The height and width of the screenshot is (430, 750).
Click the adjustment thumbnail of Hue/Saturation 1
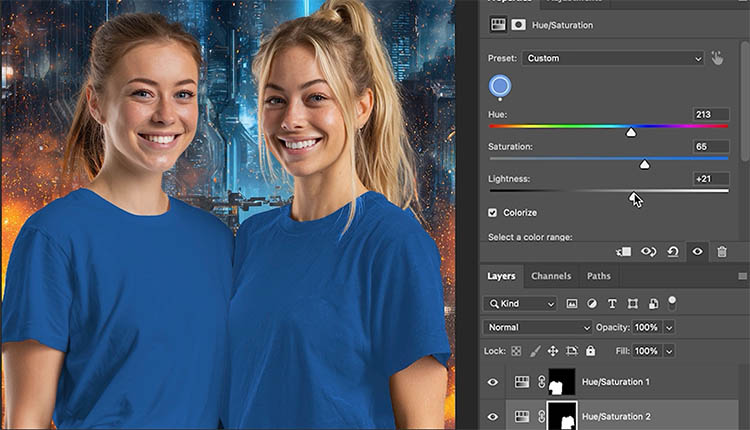pos(522,382)
